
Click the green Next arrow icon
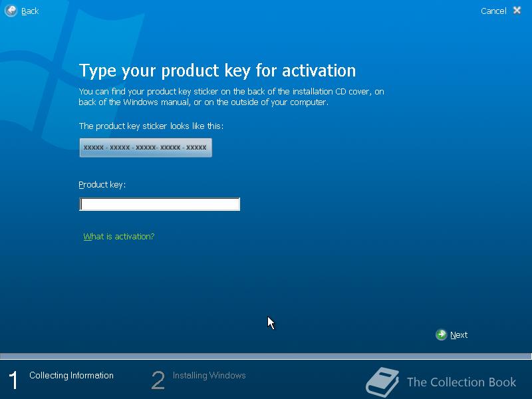pos(441,335)
